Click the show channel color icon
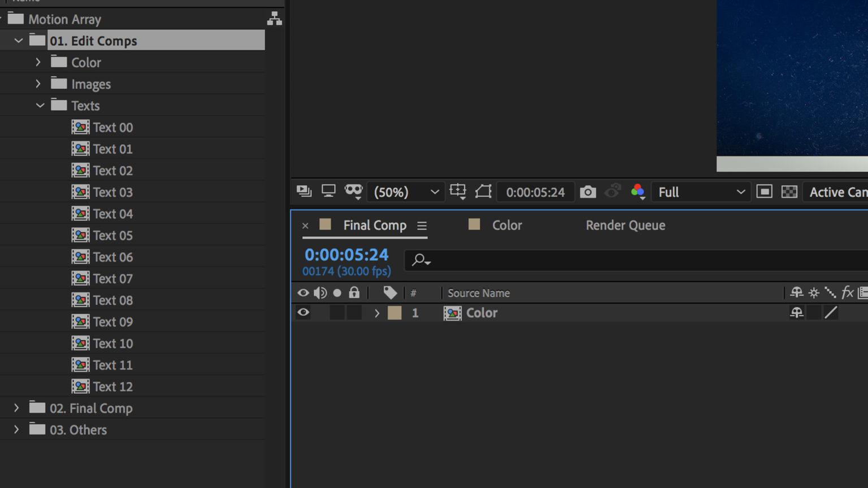This screenshot has width=868, height=488. [637, 192]
